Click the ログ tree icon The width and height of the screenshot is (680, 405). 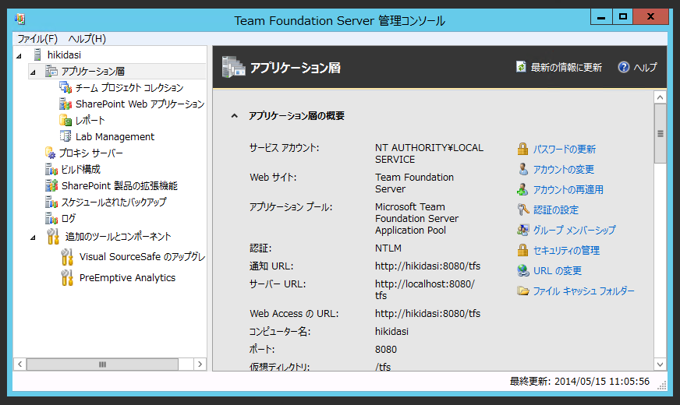(51, 219)
